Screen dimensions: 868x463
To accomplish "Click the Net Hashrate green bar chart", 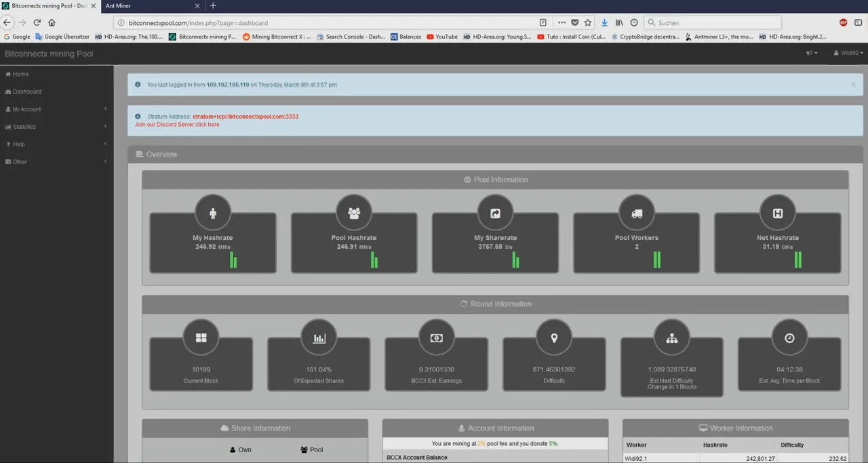I will click(x=798, y=260).
